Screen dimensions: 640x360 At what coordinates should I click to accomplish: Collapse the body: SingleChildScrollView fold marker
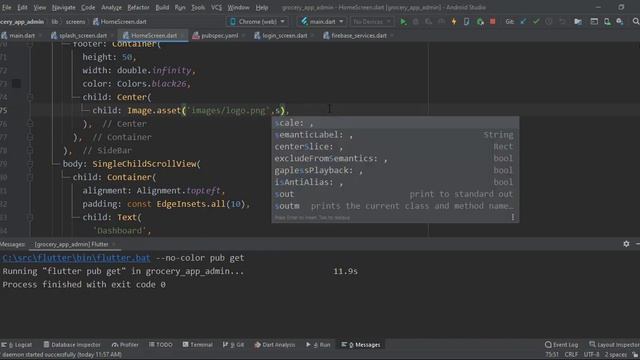pos(30,164)
